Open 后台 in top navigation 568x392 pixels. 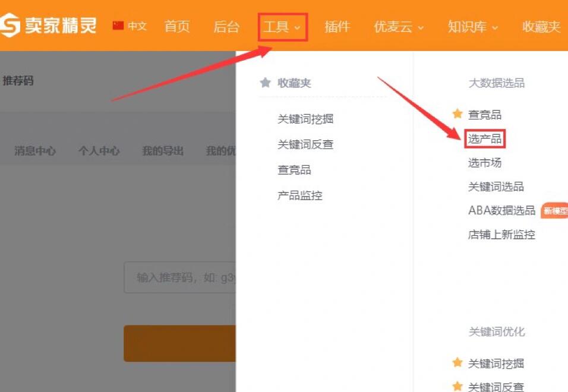[x=226, y=27]
